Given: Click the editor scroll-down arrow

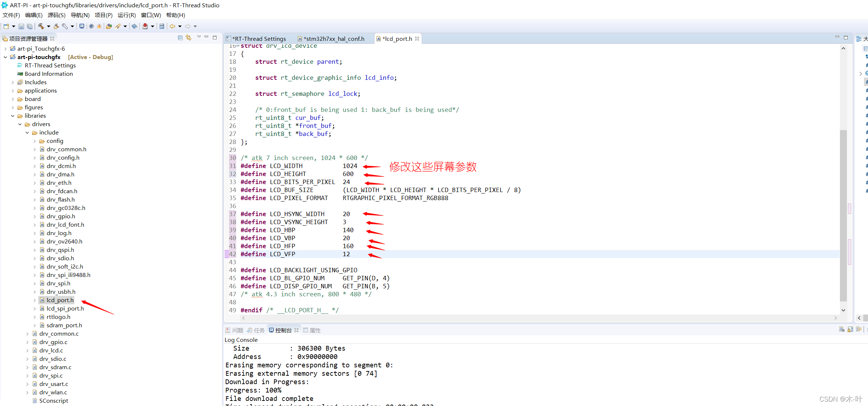Looking at the screenshot, I should (843, 310).
